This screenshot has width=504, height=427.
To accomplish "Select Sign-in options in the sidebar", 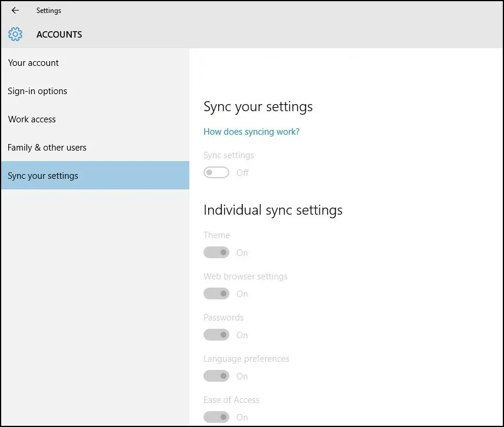I will [95, 91].
